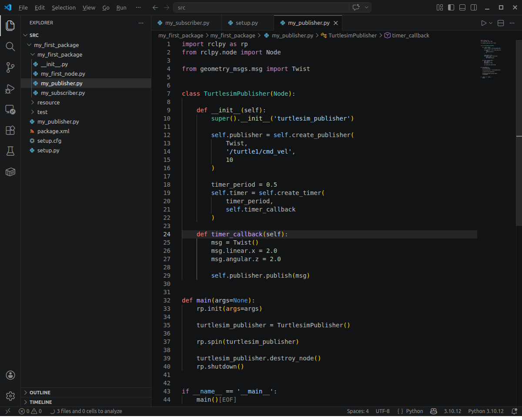Open the Source Control view

click(x=10, y=67)
